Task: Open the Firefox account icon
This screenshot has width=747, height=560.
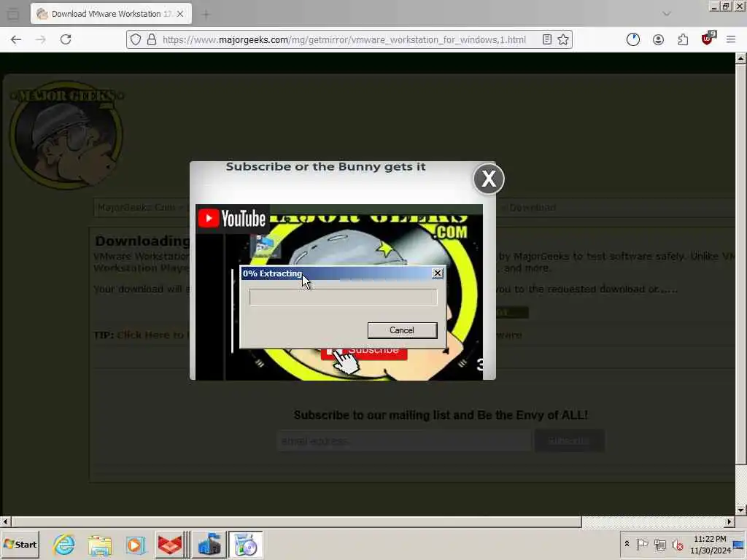Action: click(659, 39)
